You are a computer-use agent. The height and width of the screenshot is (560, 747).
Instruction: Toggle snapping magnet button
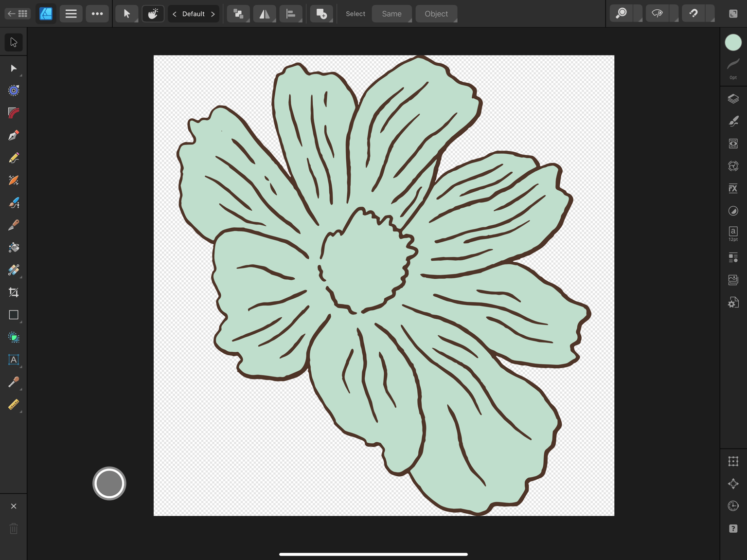(694, 14)
